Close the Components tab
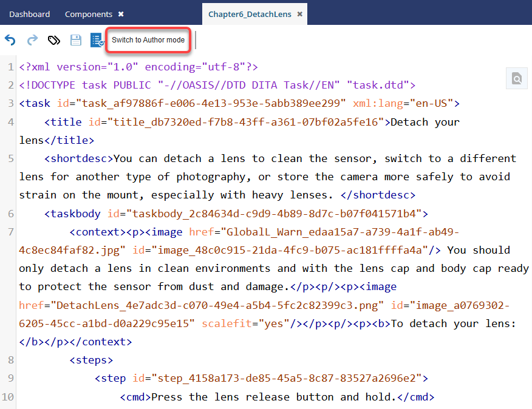 [x=121, y=14]
